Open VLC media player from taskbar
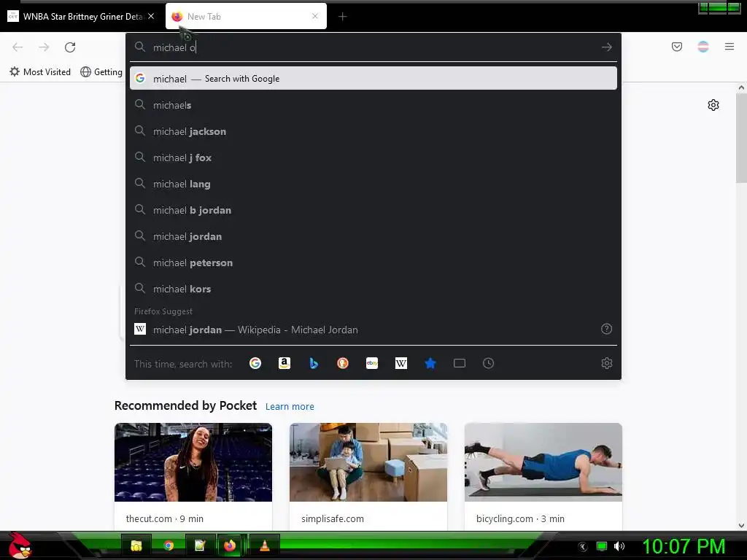The height and width of the screenshot is (560, 747). click(265, 545)
